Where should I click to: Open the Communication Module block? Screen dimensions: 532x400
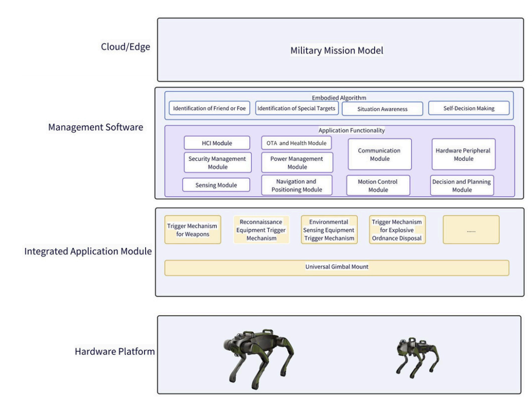379,154
